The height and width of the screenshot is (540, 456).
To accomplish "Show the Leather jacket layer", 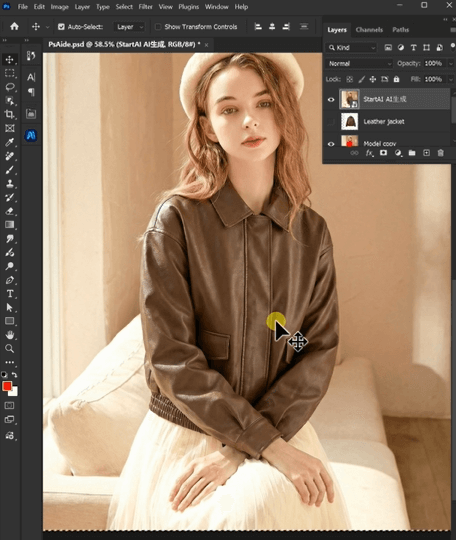I will point(331,122).
